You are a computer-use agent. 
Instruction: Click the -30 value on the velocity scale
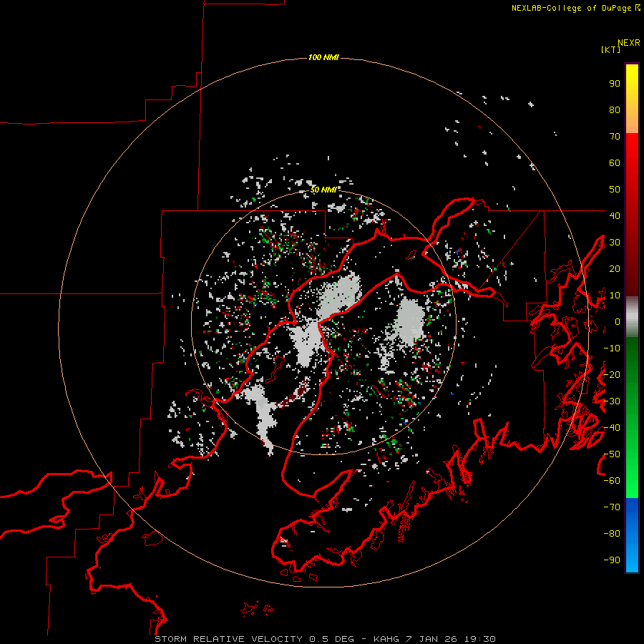pyautogui.click(x=612, y=401)
